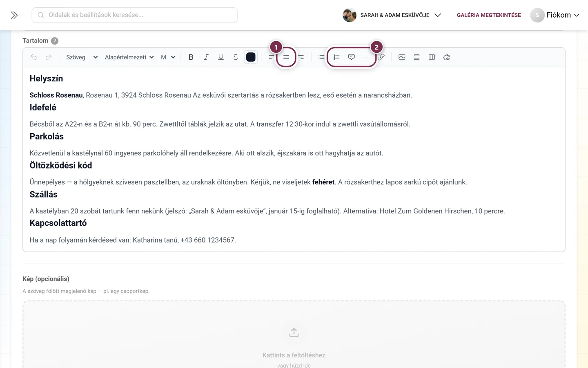The image size is (588, 368).
Task: Undo the last edit in the editor
Action: (x=33, y=57)
